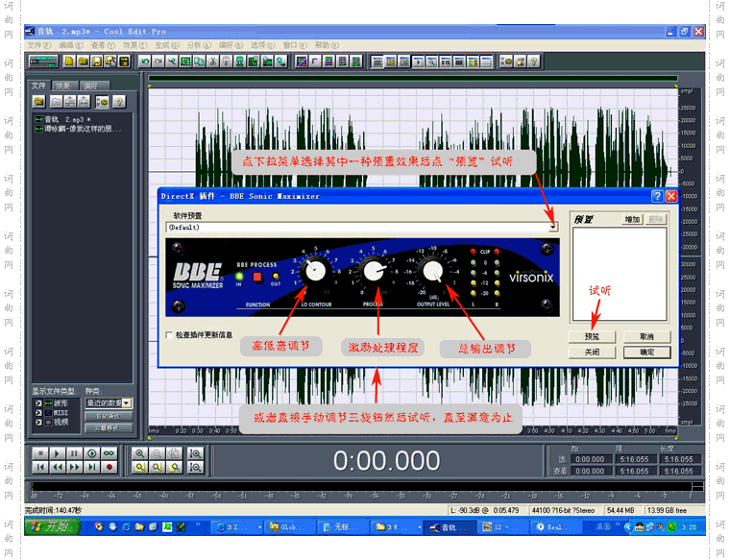This screenshot has height=560, width=730.
Task: Click the Windows Start (开始) button
Action: pos(53,526)
